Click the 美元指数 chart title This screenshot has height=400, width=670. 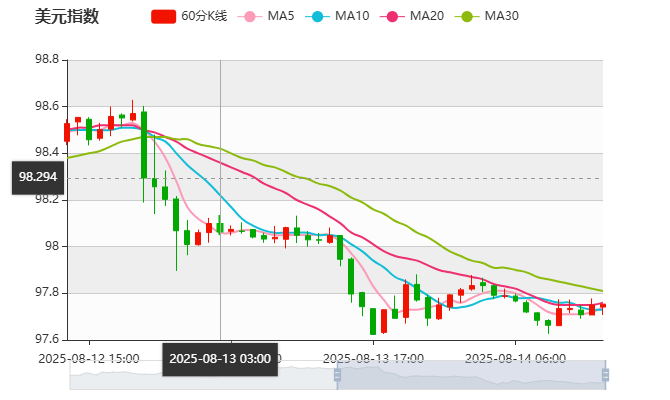coord(67,16)
